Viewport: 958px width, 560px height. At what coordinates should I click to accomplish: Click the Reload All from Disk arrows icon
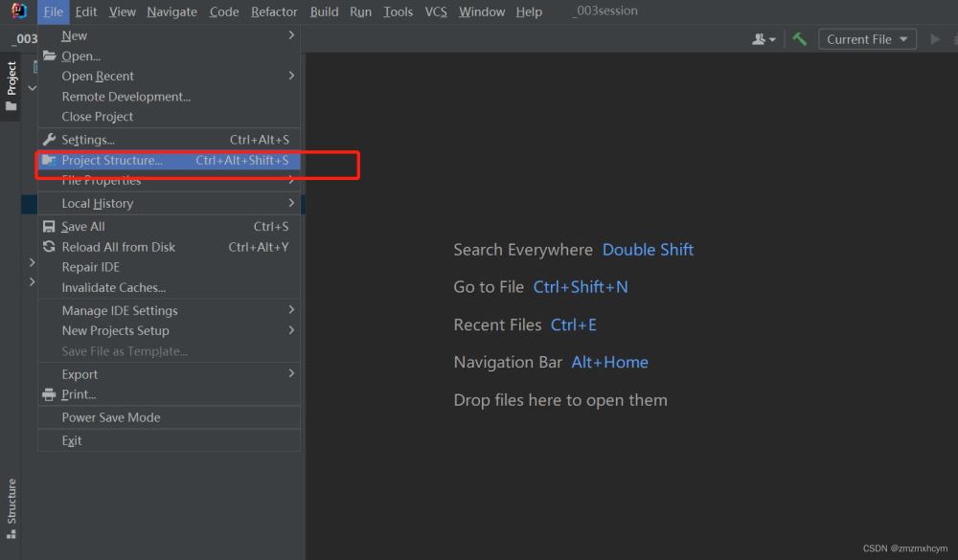50,247
